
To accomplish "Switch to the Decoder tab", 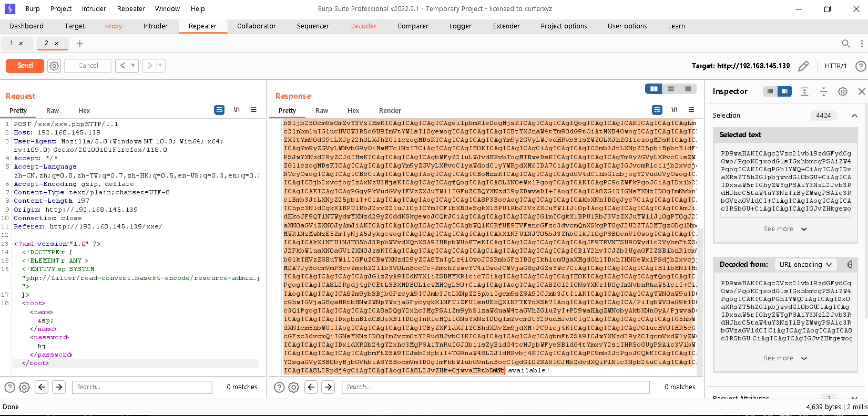I will (x=363, y=26).
